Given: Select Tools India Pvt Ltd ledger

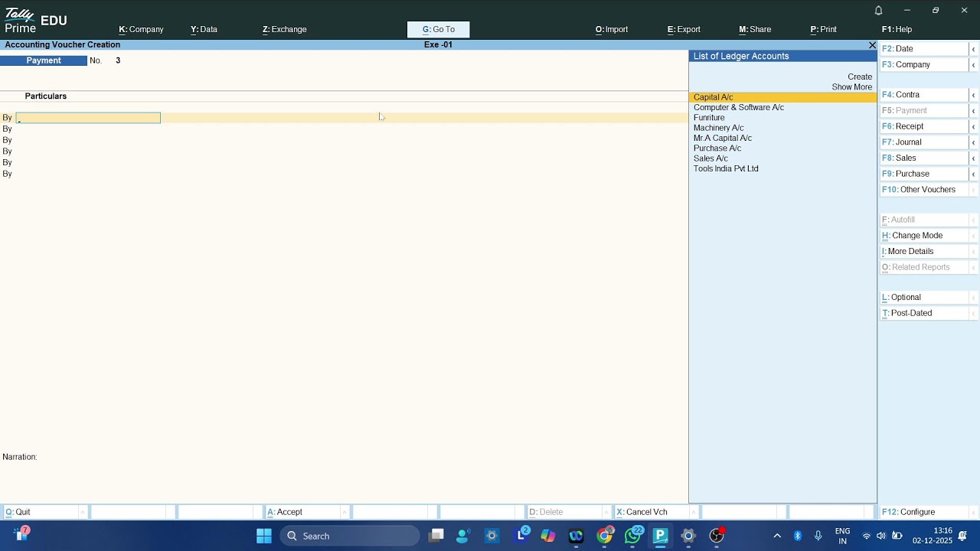Looking at the screenshot, I should coord(782,168).
